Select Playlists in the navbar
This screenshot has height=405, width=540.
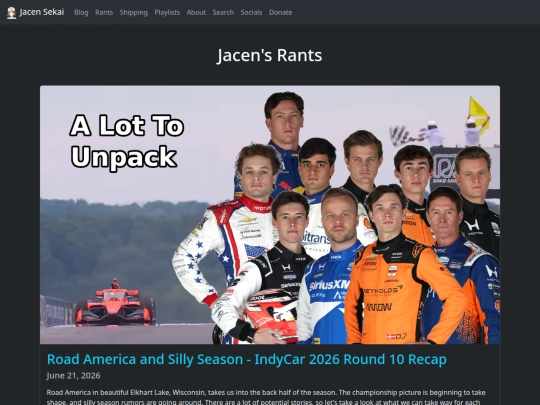pos(167,12)
